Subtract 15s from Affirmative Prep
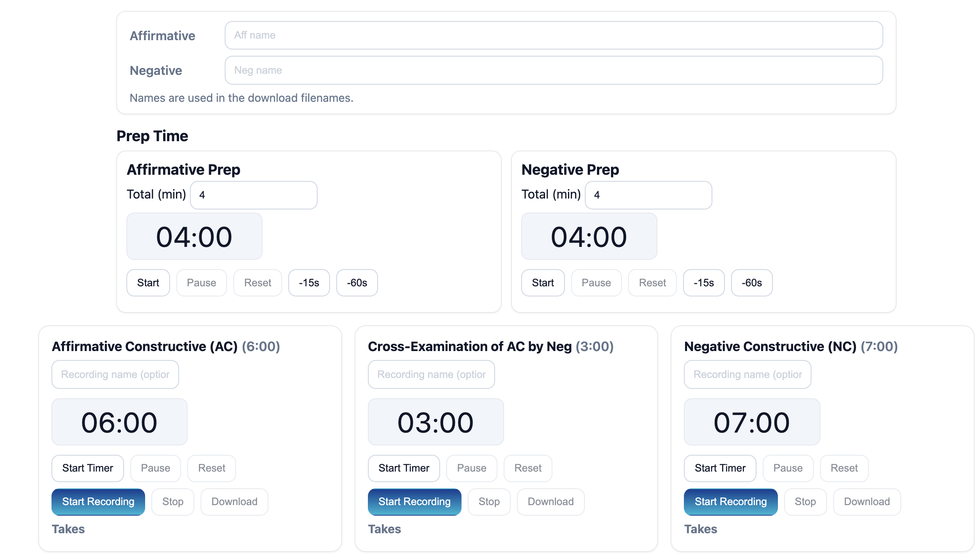This screenshot has height=557, width=980. (x=309, y=283)
